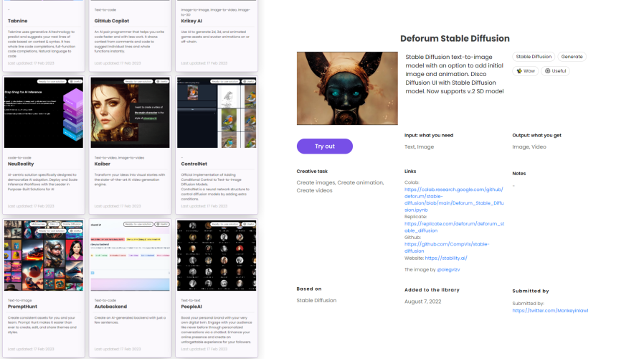Click 'Text-to-video, image-to-video' label on Kaiber

(x=119, y=157)
